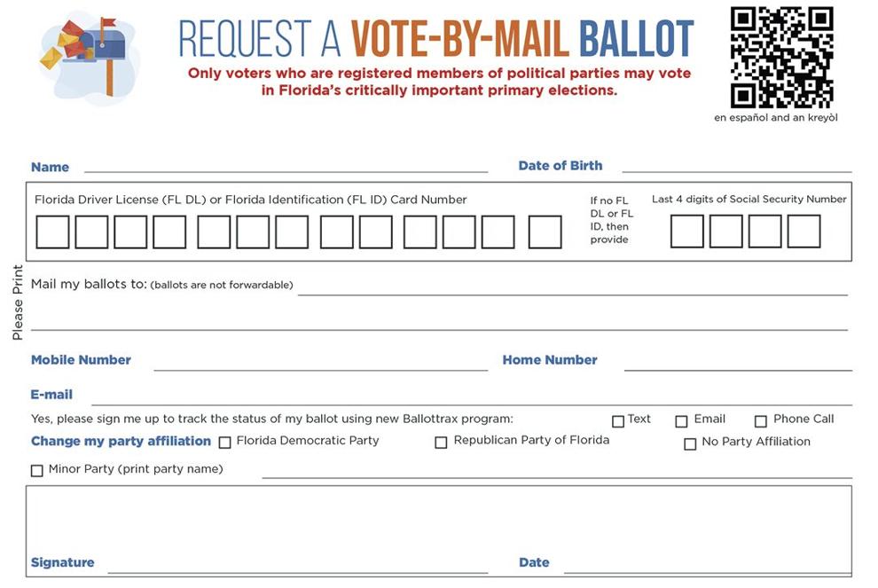Select the No Party Affiliation checkbox
This screenshot has height=588, width=878.
click(x=690, y=443)
